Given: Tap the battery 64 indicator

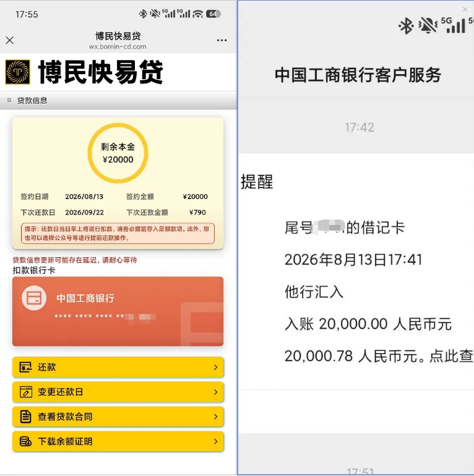Looking at the screenshot, I should pos(213,14).
